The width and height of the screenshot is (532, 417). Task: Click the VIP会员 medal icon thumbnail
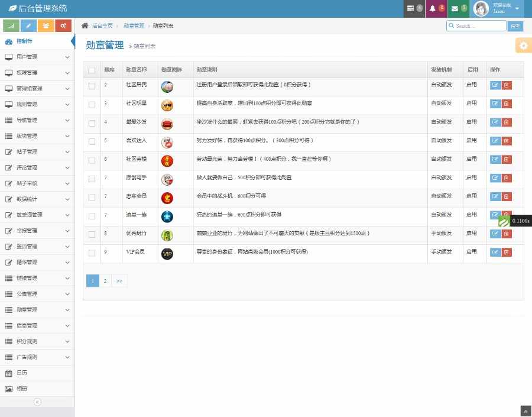pyautogui.click(x=167, y=254)
